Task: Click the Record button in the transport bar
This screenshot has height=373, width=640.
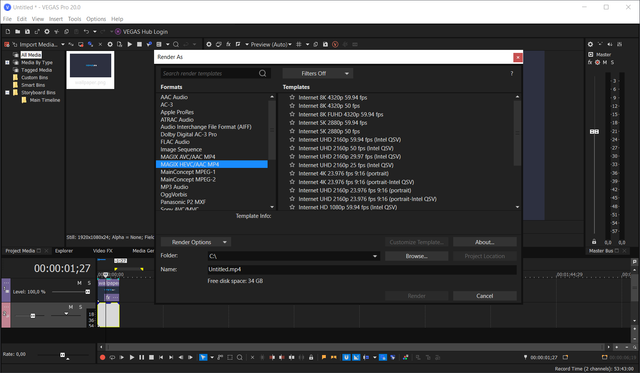Action: click(102, 357)
